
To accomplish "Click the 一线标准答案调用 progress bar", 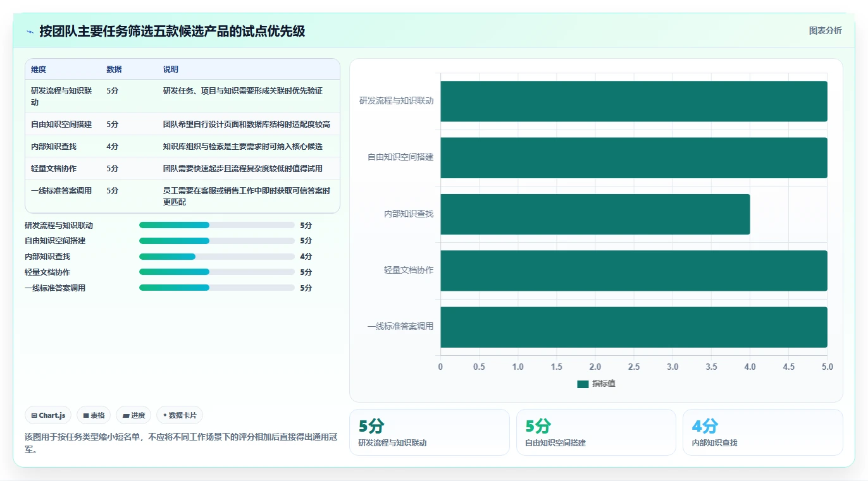I will pos(217,288).
